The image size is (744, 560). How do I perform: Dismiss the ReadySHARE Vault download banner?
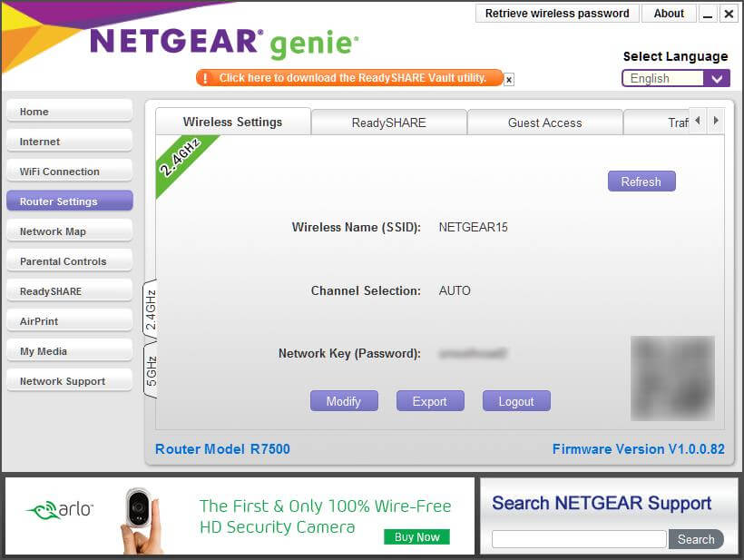pyautogui.click(x=509, y=80)
